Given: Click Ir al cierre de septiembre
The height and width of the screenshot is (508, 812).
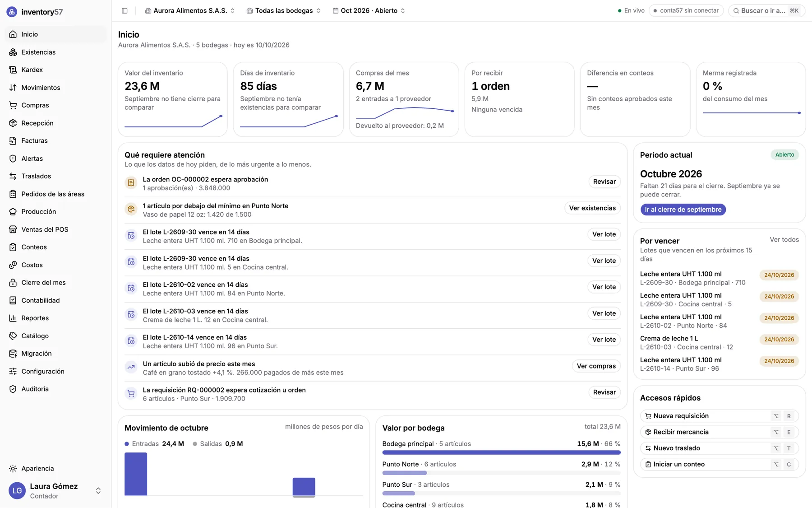Looking at the screenshot, I should pos(683,210).
